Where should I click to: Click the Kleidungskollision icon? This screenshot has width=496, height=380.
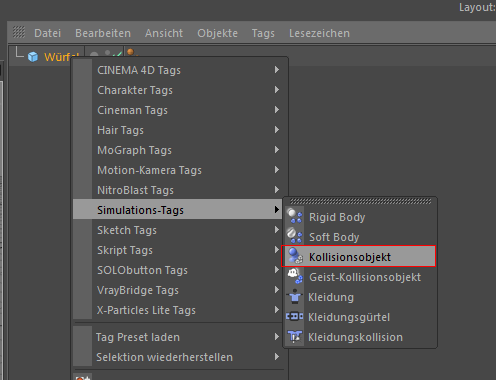coord(295,336)
